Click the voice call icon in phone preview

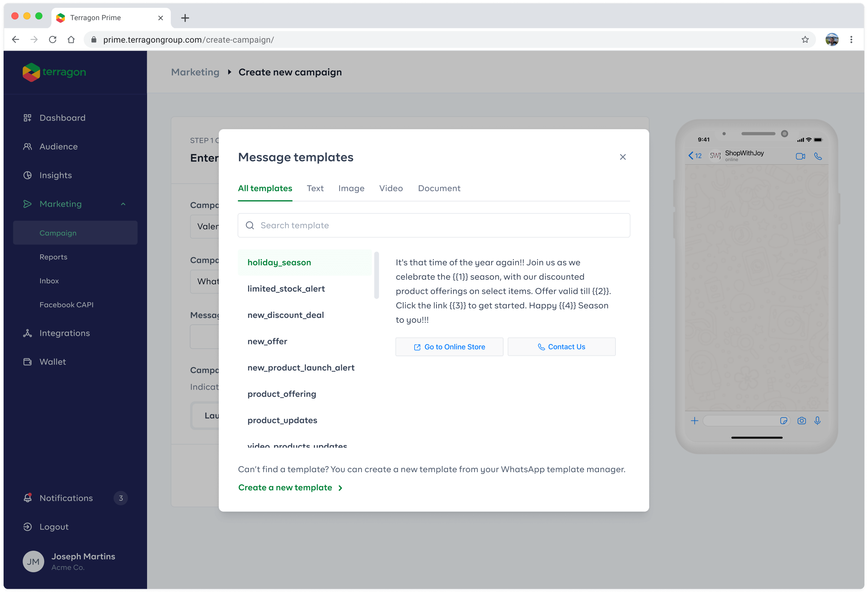pyautogui.click(x=818, y=156)
